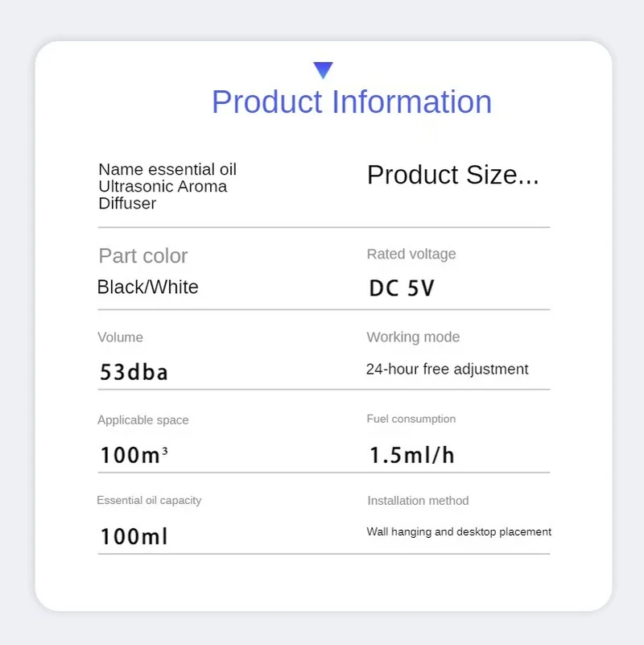Click the Installation method label

coord(418,501)
